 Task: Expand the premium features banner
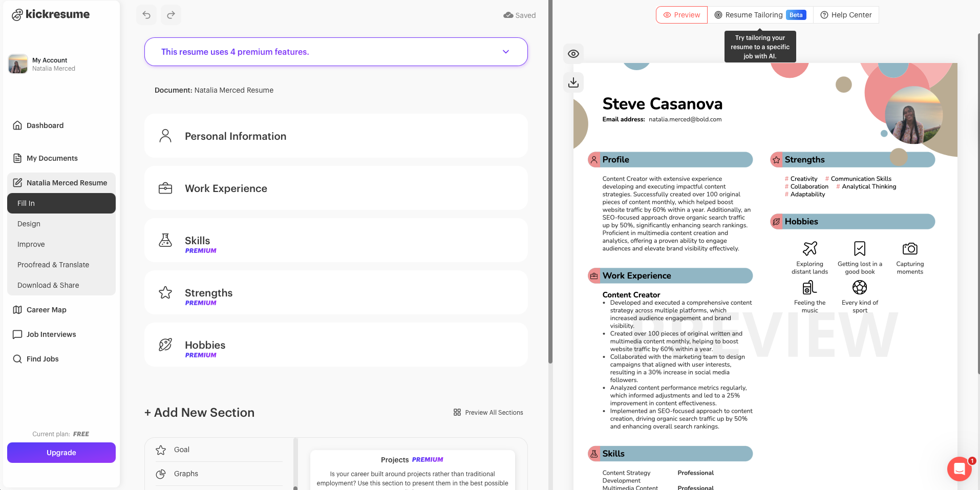tap(506, 52)
